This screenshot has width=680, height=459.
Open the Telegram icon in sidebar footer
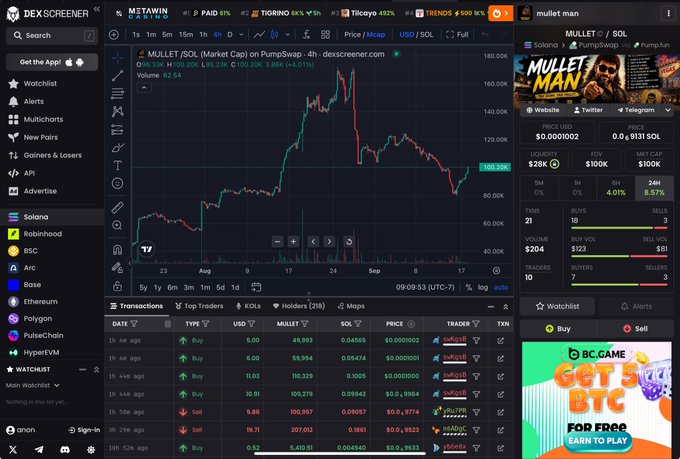point(39,450)
